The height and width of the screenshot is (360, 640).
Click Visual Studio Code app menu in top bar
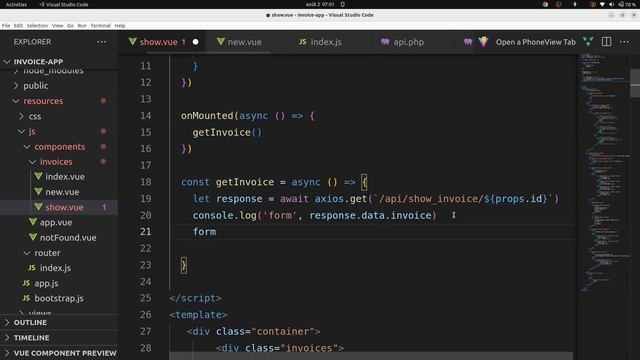click(64, 4)
